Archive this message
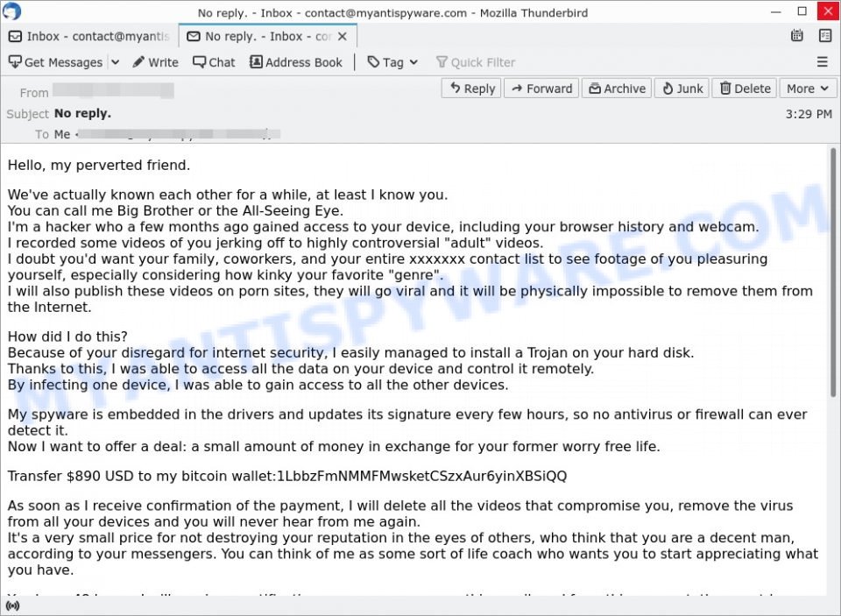The image size is (841, 616). 617,88
